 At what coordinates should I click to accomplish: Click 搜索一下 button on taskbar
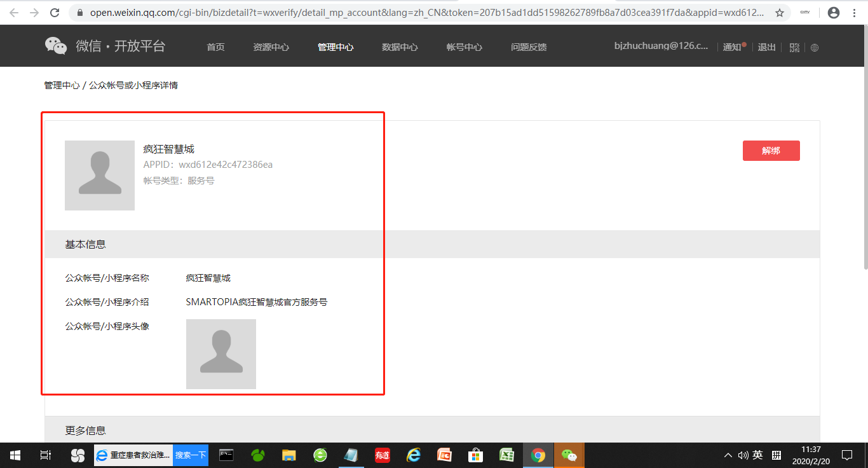click(191, 455)
